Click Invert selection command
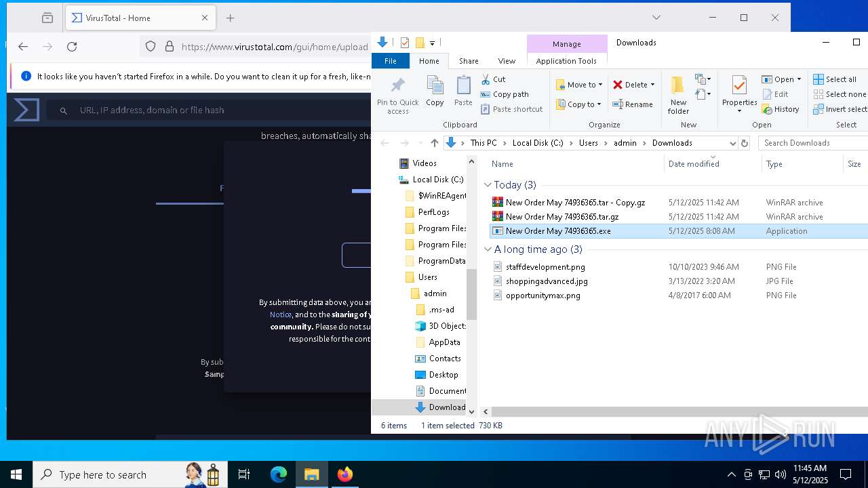 840,109
